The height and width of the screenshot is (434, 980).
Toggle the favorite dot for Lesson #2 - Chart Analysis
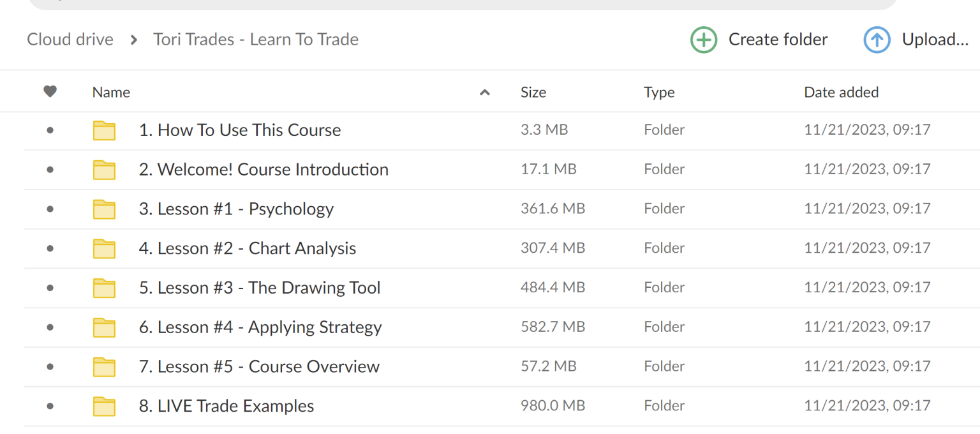(50, 248)
